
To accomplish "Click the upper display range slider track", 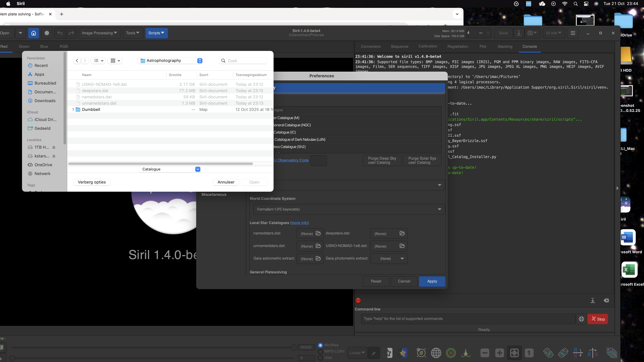I will pyautogui.click(x=150, y=347).
